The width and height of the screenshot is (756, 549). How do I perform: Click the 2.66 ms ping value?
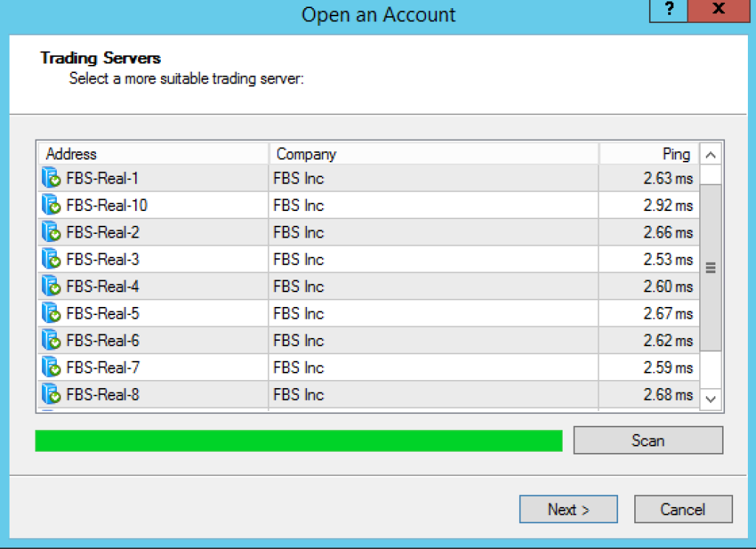click(x=667, y=232)
